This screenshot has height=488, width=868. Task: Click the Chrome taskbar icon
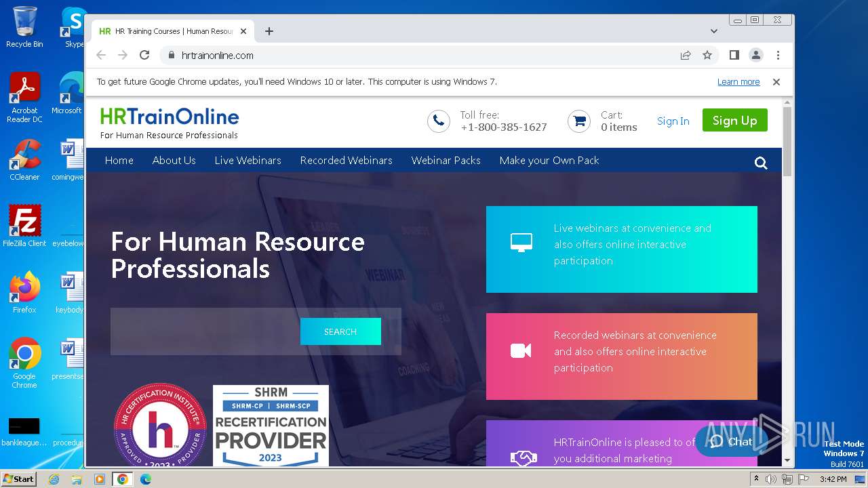tap(123, 479)
